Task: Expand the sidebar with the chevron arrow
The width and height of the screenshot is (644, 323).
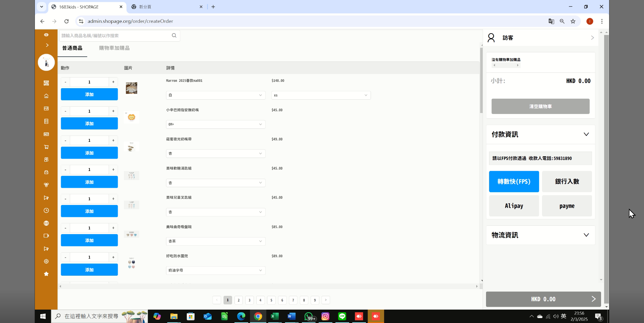Action: [x=47, y=45]
